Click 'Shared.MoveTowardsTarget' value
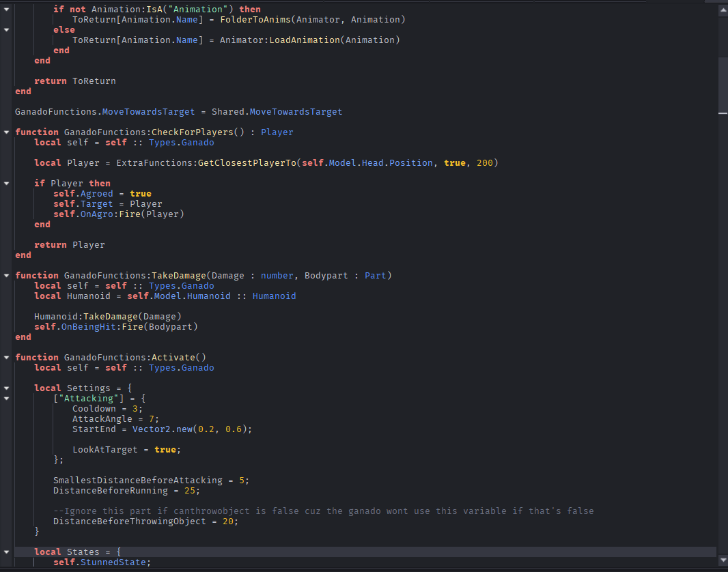The width and height of the screenshot is (728, 572). [277, 112]
